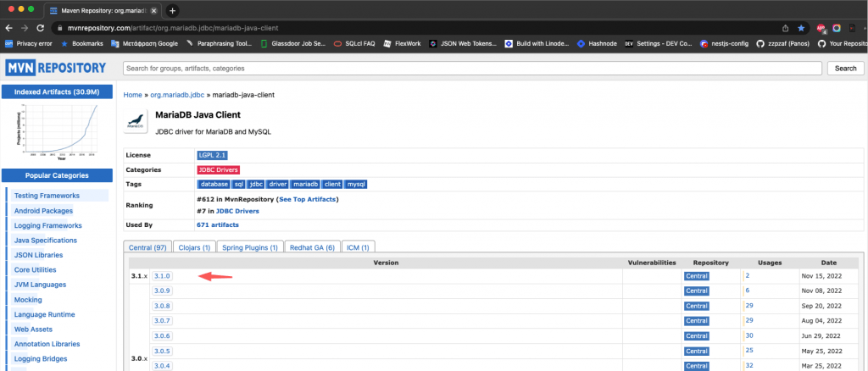
Task: Open version 3.0.9 link
Action: pos(162,291)
